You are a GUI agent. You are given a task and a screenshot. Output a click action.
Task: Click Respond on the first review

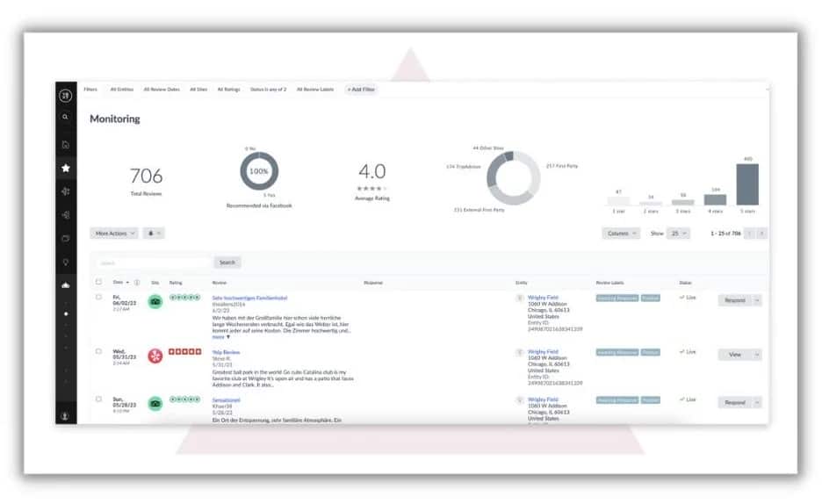[734, 300]
